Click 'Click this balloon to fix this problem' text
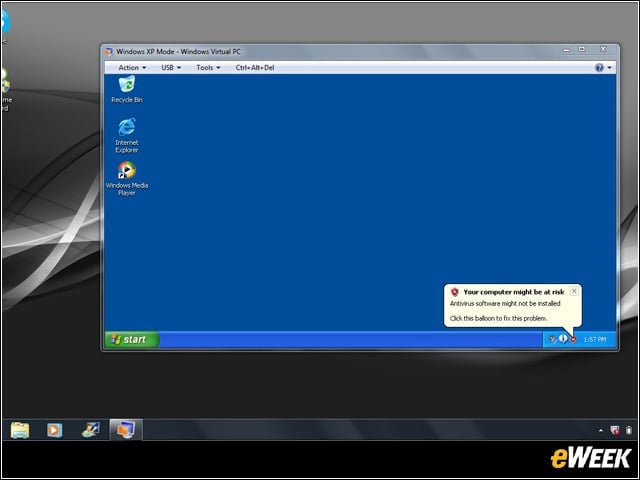640x480 pixels. pyautogui.click(x=498, y=318)
